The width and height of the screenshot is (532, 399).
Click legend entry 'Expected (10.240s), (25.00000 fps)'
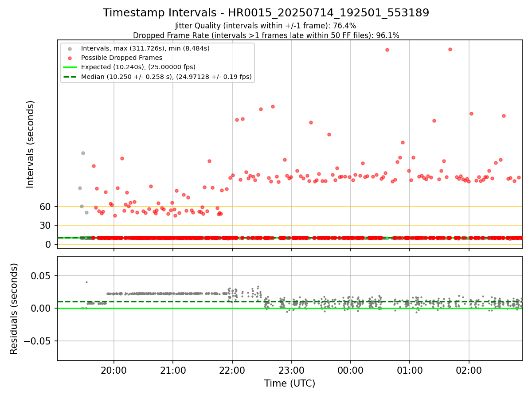pos(138,67)
